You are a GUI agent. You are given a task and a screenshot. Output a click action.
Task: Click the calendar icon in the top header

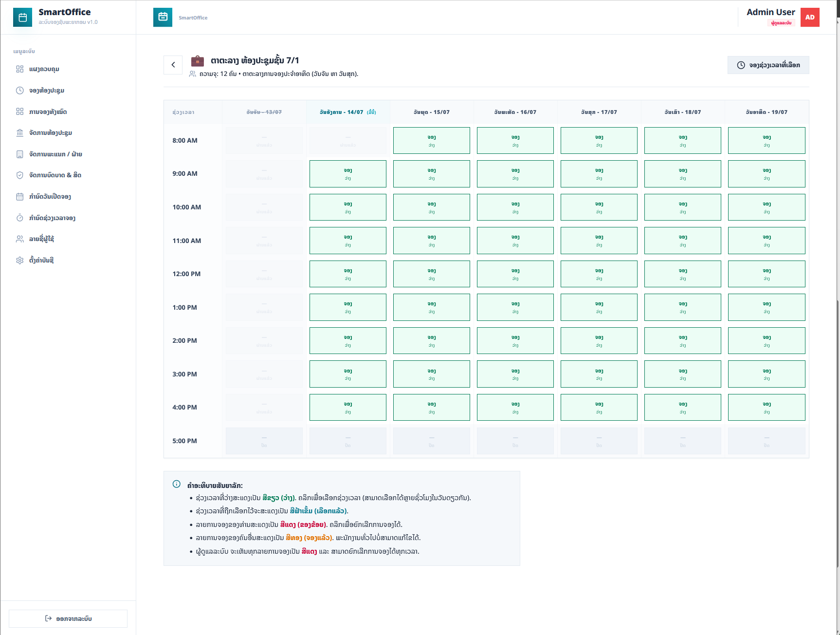pyautogui.click(x=163, y=17)
